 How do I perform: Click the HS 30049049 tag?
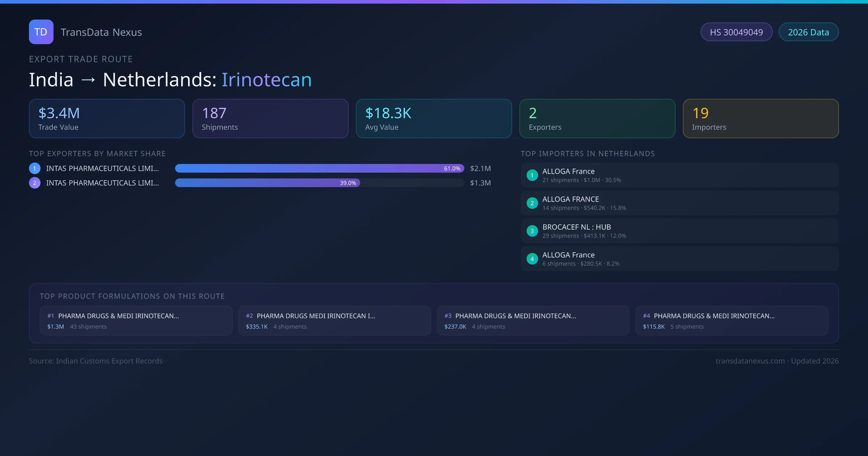pos(736,32)
